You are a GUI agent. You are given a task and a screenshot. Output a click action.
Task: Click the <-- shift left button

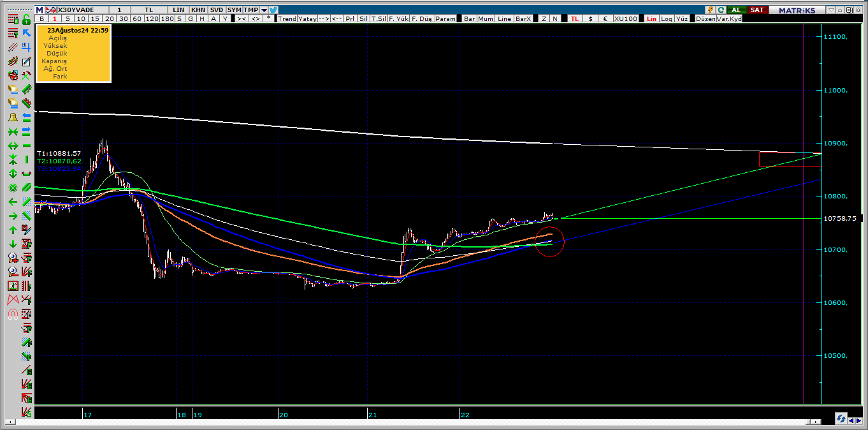(336, 19)
